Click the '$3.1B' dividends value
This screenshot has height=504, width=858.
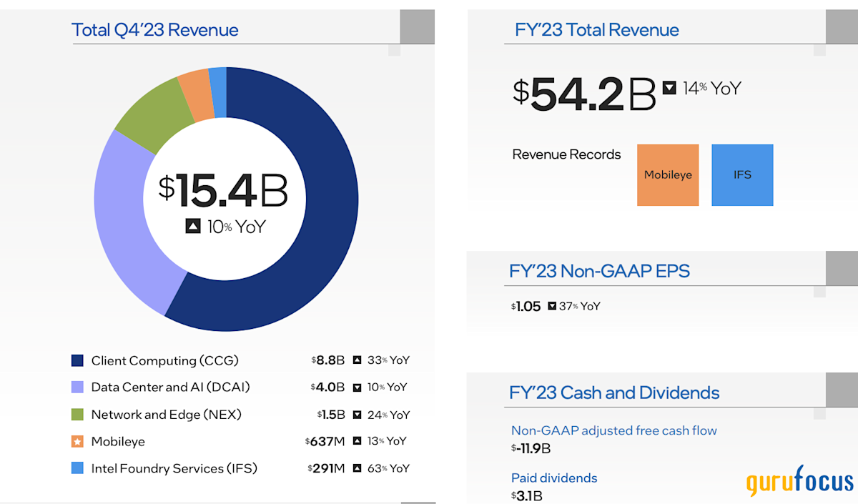click(526, 496)
